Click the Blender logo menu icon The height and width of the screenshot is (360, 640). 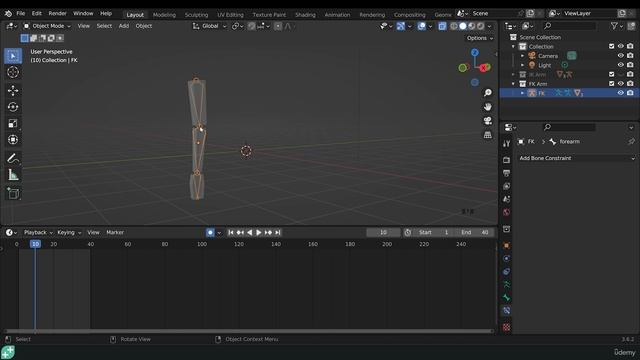coord(8,13)
